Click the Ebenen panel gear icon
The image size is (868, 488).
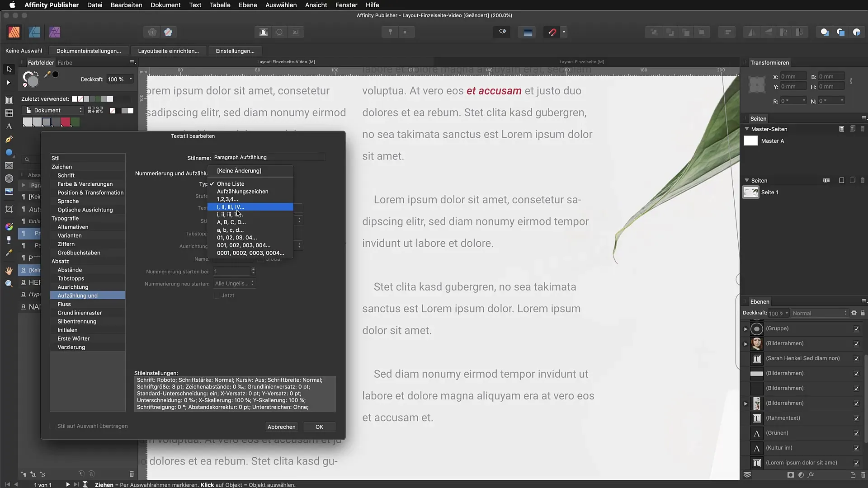click(854, 313)
